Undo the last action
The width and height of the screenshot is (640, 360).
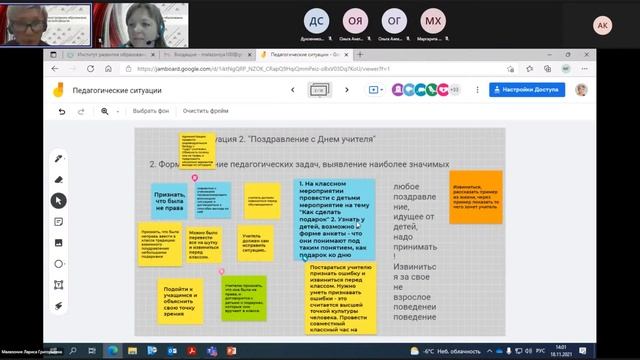(62, 111)
